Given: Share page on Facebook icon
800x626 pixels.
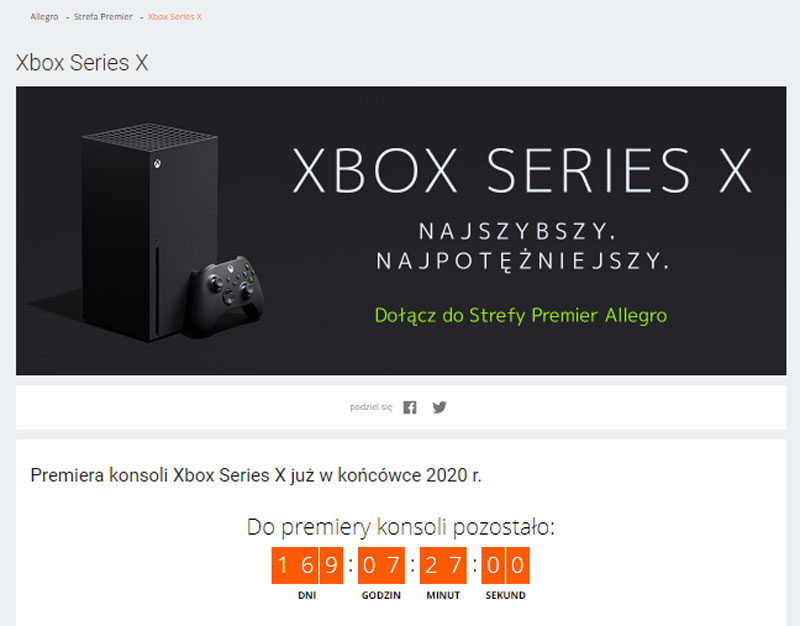Looking at the screenshot, I should click(x=410, y=407).
